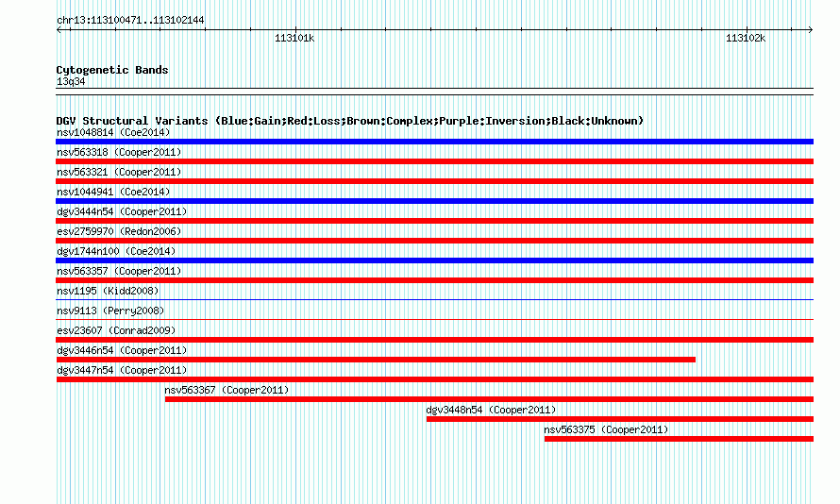Select the Cytogenetic Bands track title

pos(112,70)
